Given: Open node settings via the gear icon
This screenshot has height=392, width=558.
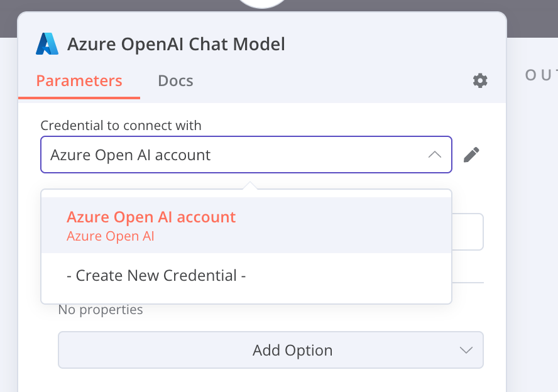Looking at the screenshot, I should tap(480, 80).
